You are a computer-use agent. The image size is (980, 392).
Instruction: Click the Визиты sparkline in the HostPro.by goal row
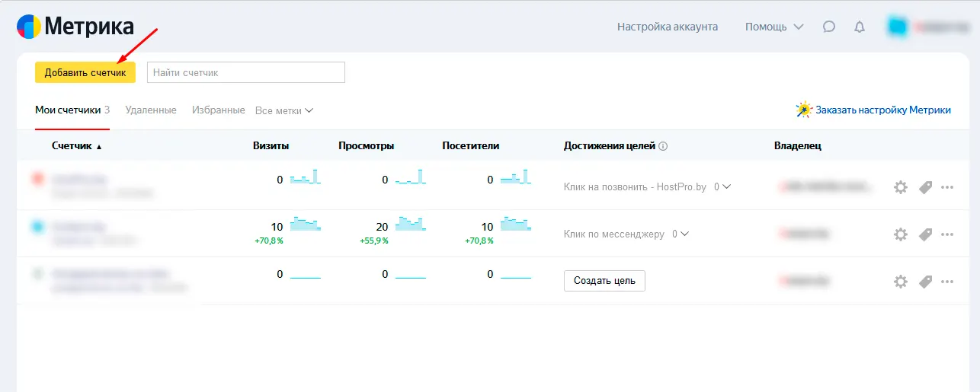[x=306, y=177]
